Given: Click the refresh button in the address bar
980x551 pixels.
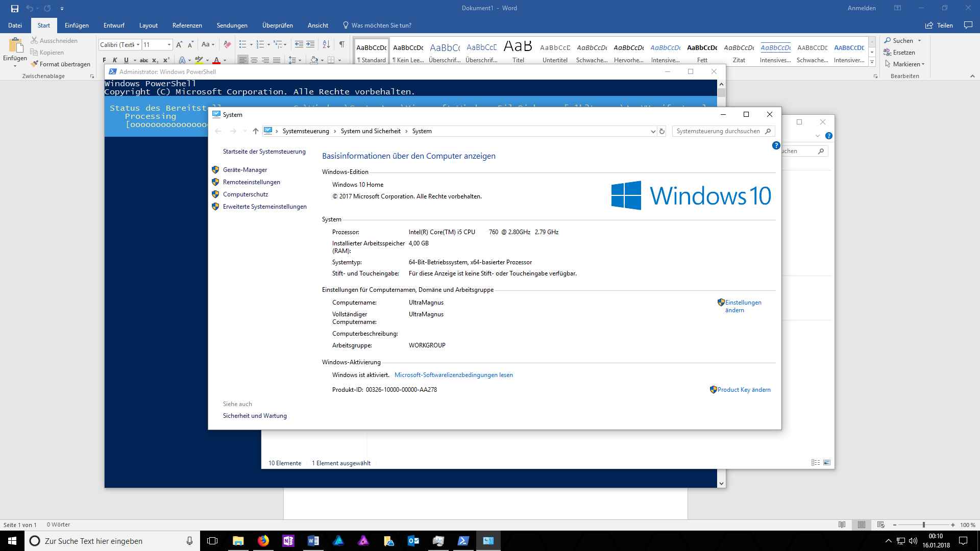Looking at the screenshot, I should pyautogui.click(x=662, y=131).
